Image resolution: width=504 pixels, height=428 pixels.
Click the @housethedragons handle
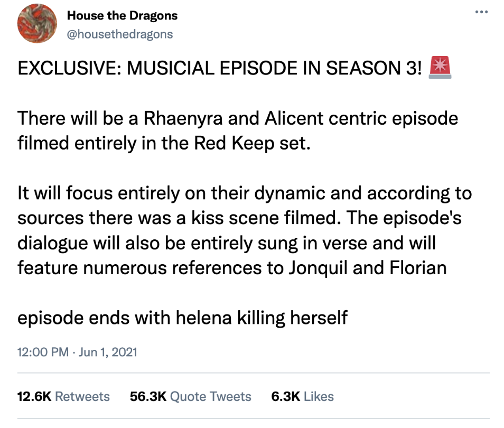tap(120, 34)
